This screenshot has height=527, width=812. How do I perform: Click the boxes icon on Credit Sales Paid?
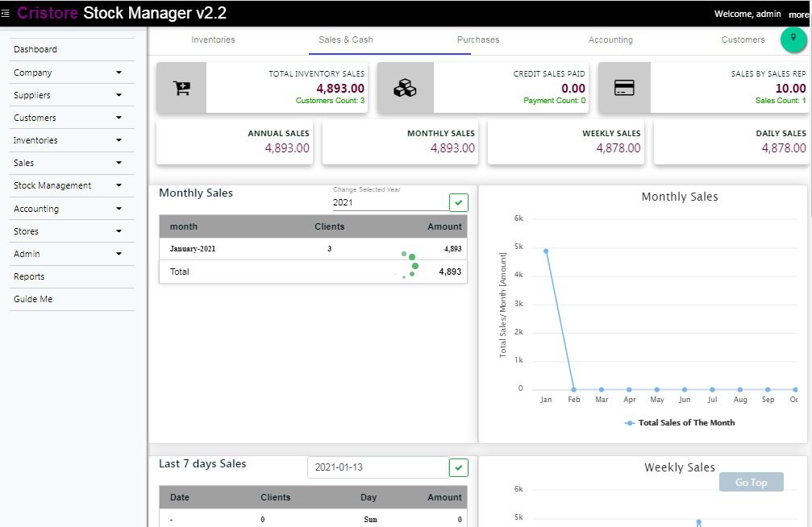coord(405,88)
